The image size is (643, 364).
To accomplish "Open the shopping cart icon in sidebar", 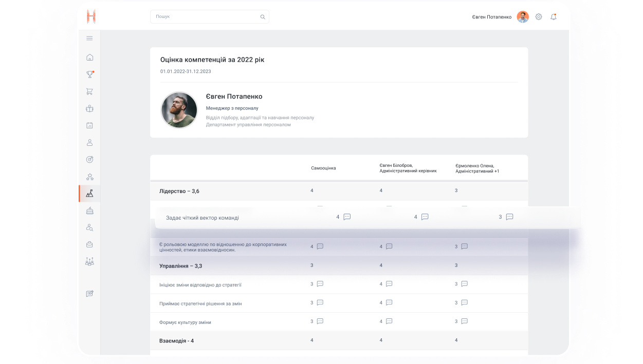I will [x=90, y=92].
